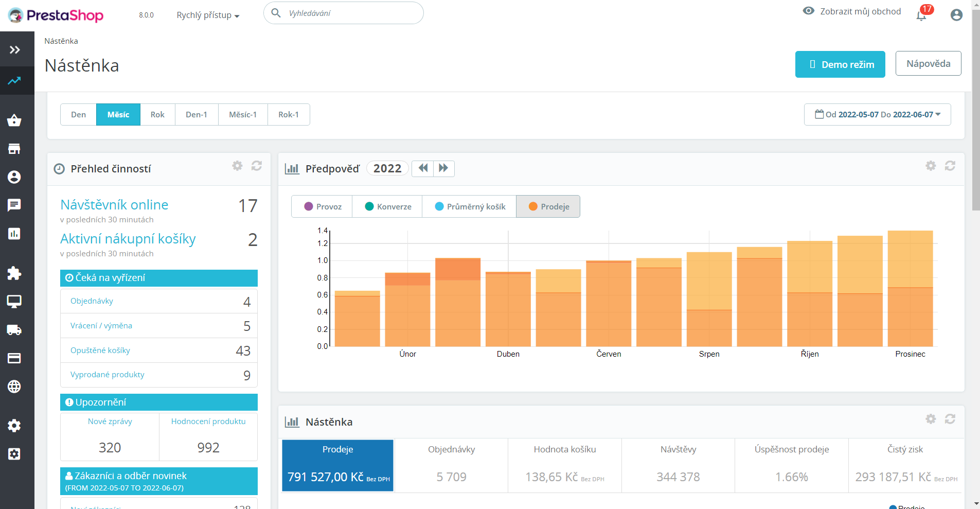Expand the sidebar navigation menu
This screenshot has height=509, width=980.
coord(14,50)
